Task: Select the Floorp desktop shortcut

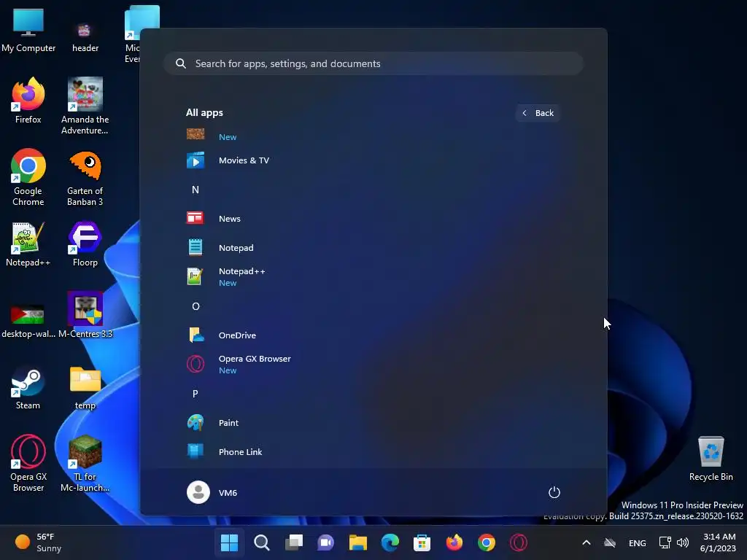Action: pyautogui.click(x=85, y=244)
